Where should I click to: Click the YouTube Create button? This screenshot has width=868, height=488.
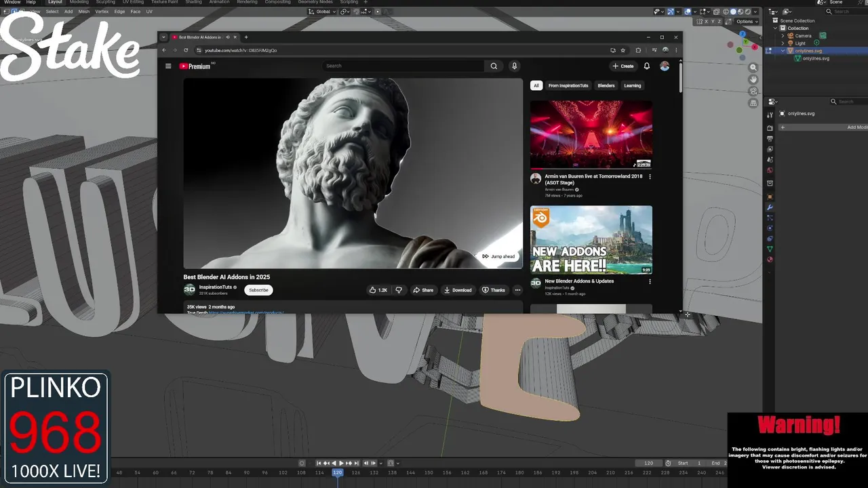point(623,66)
